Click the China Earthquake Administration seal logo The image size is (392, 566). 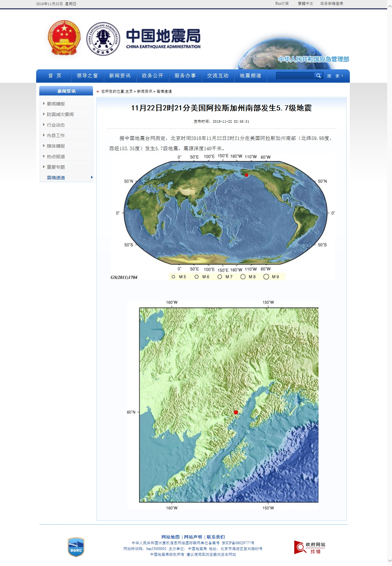103,39
